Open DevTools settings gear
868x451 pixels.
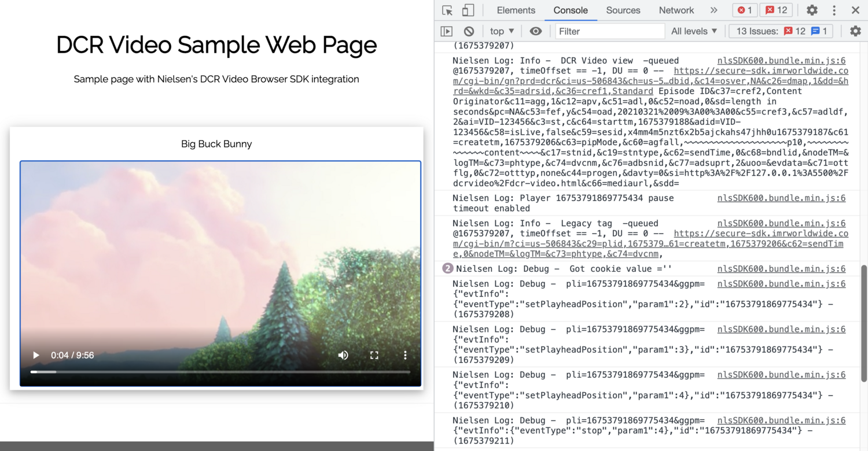812,10
